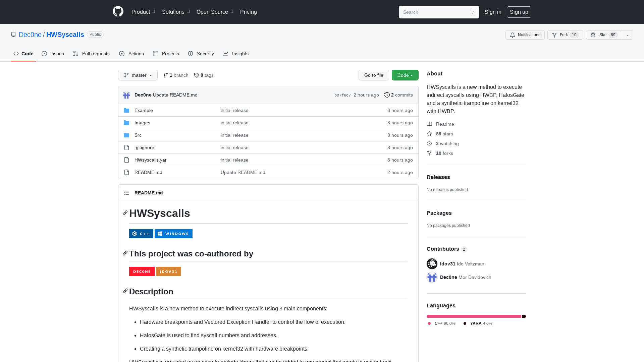Click the Pull requests icon
644x362 pixels.
tap(75, 54)
